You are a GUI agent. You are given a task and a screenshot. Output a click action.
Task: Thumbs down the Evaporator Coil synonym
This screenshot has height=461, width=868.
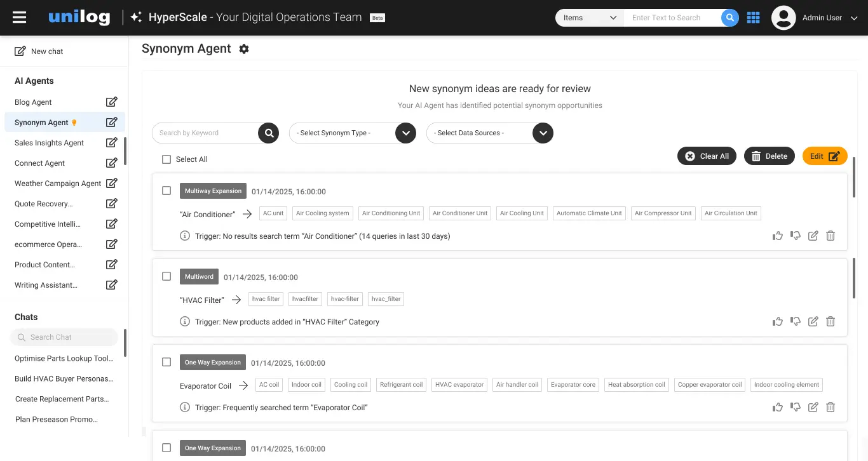point(796,407)
